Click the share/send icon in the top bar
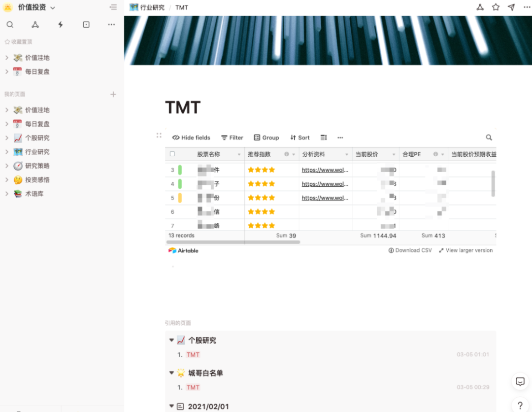 [x=511, y=7]
